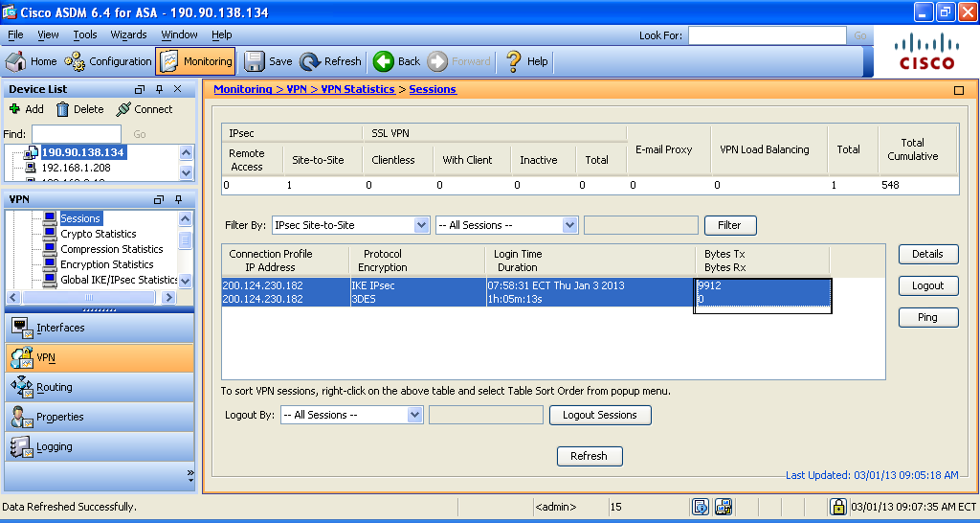Click VPN tree vertical scrollbar down arrow
This screenshot has height=523, width=980.
click(185, 281)
